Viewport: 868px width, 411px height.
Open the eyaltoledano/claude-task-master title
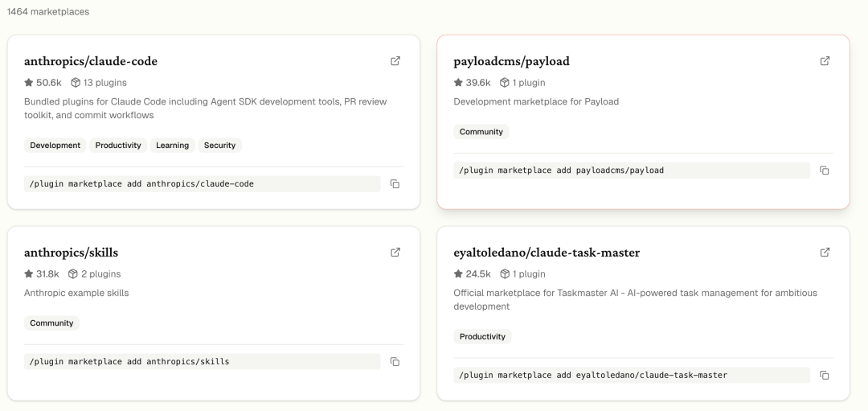[547, 253]
